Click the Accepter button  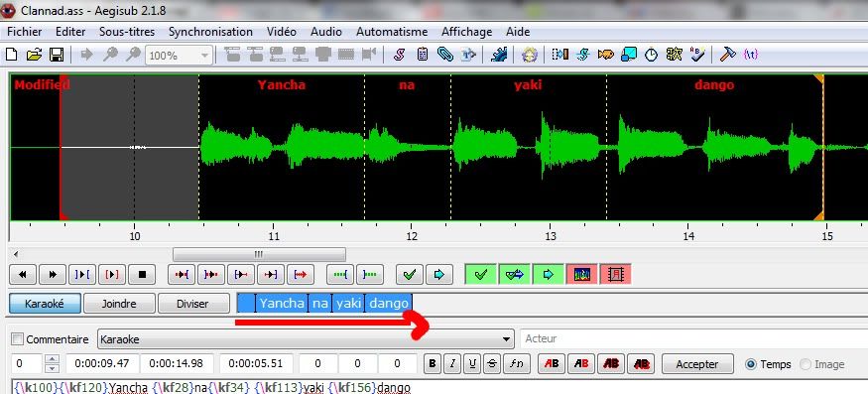pos(697,364)
